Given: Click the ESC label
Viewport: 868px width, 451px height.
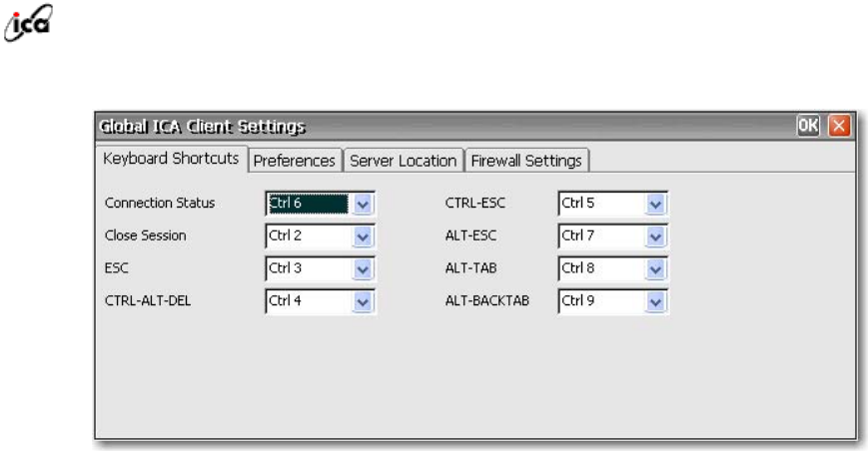Looking at the screenshot, I should pyautogui.click(x=116, y=268).
